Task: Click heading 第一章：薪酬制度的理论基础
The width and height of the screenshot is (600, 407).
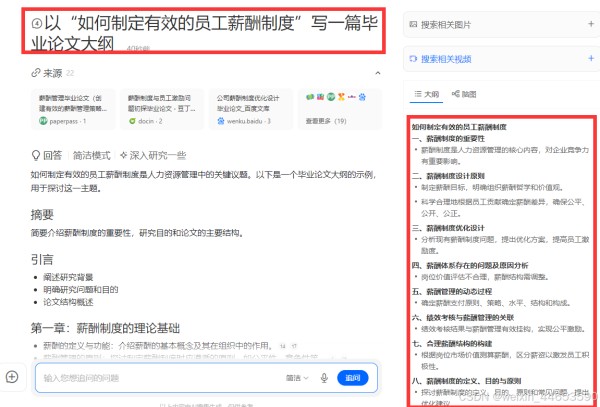Action: [x=105, y=328]
